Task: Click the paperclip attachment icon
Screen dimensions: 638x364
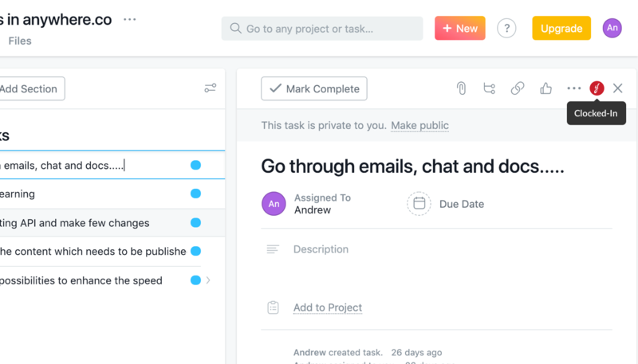Action: click(x=461, y=88)
